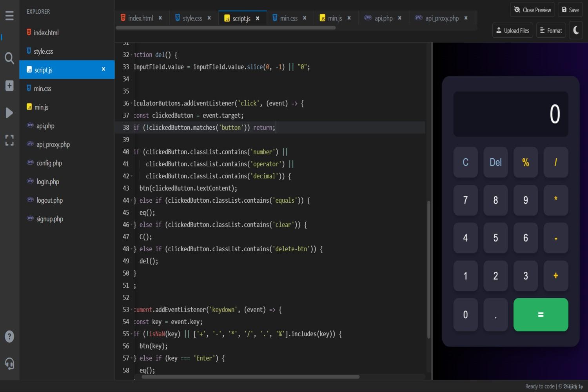Click the Upload Files button

point(512,30)
